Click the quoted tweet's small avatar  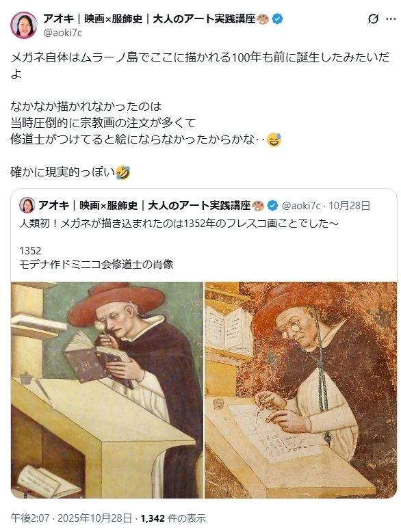(x=27, y=205)
